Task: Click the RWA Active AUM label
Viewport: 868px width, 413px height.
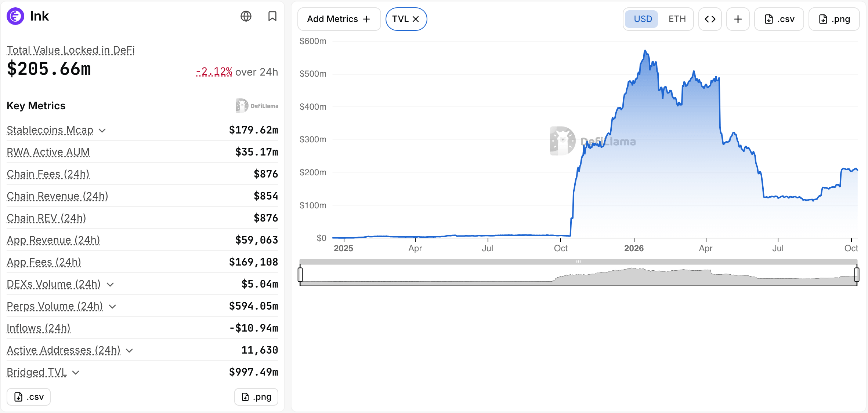Action: (x=48, y=152)
